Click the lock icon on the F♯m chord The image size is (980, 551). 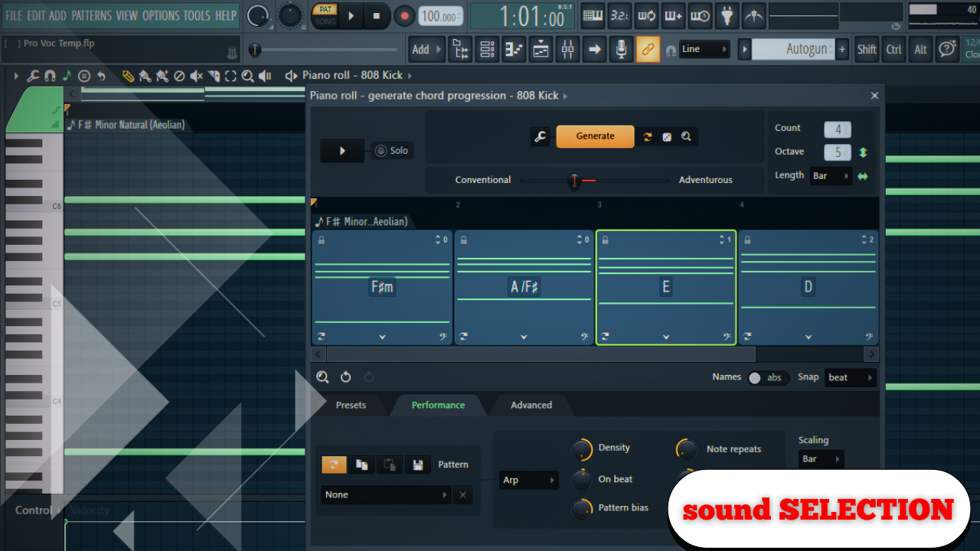pos(321,240)
